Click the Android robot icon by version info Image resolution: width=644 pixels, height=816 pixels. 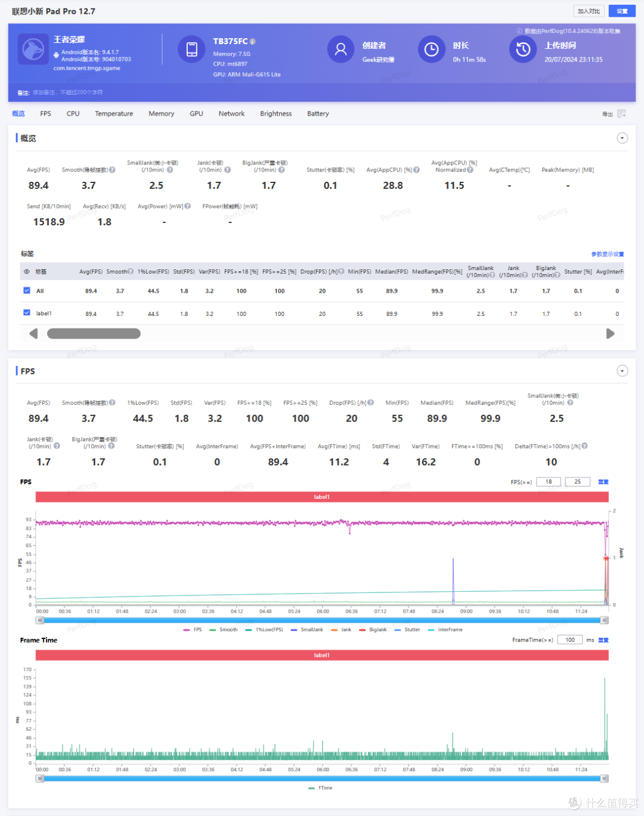[56, 55]
